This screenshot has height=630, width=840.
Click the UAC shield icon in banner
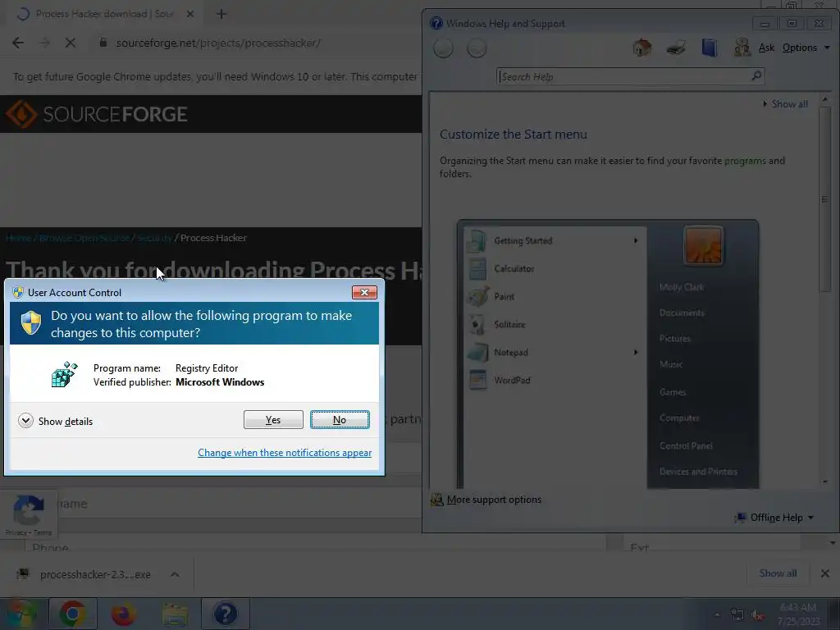click(x=31, y=323)
